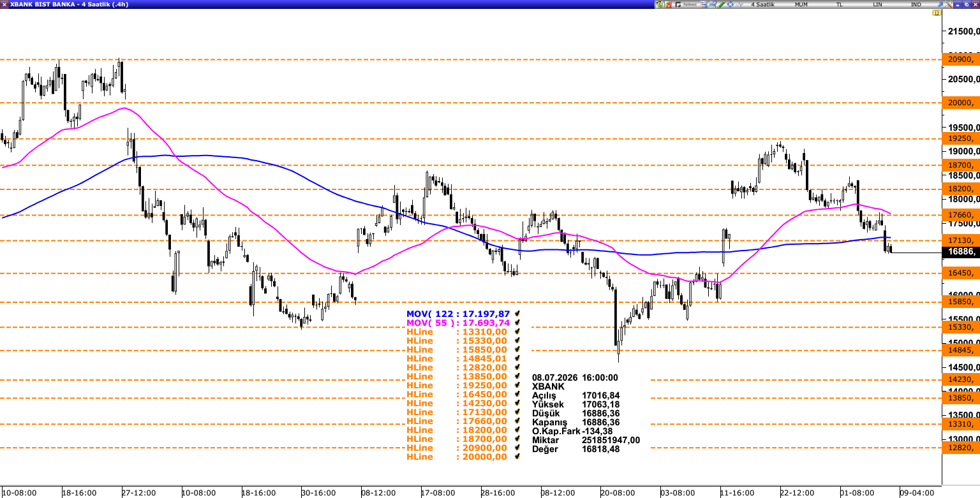Toggle the MOV(122) indicator checkmark
The height and width of the screenshot is (498, 980).
point(517,314)
